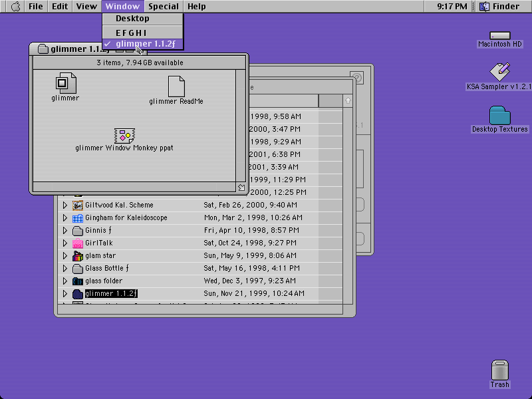Expand the Gingham for Kaleidoscope row
532x399 pixels.
65,218
